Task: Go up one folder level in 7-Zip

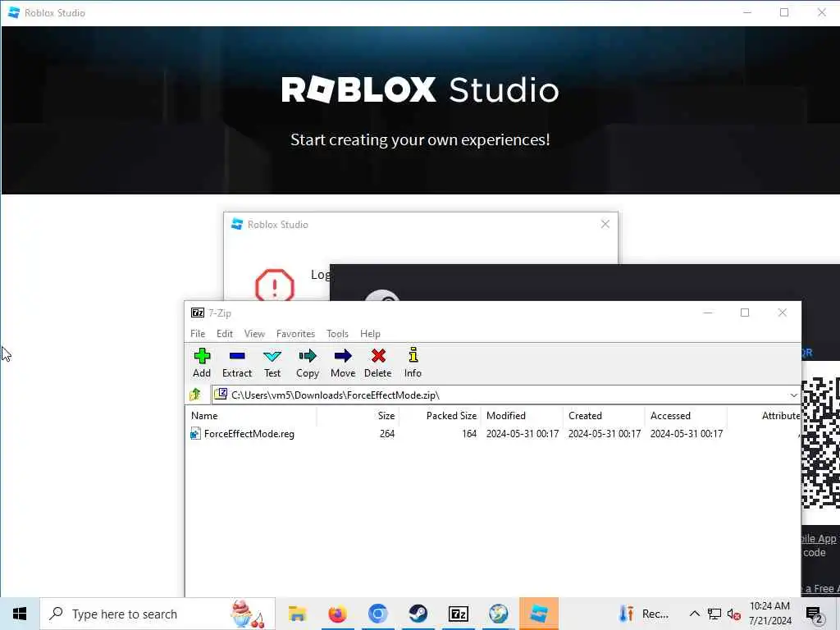Action: [x=195, y=395]
